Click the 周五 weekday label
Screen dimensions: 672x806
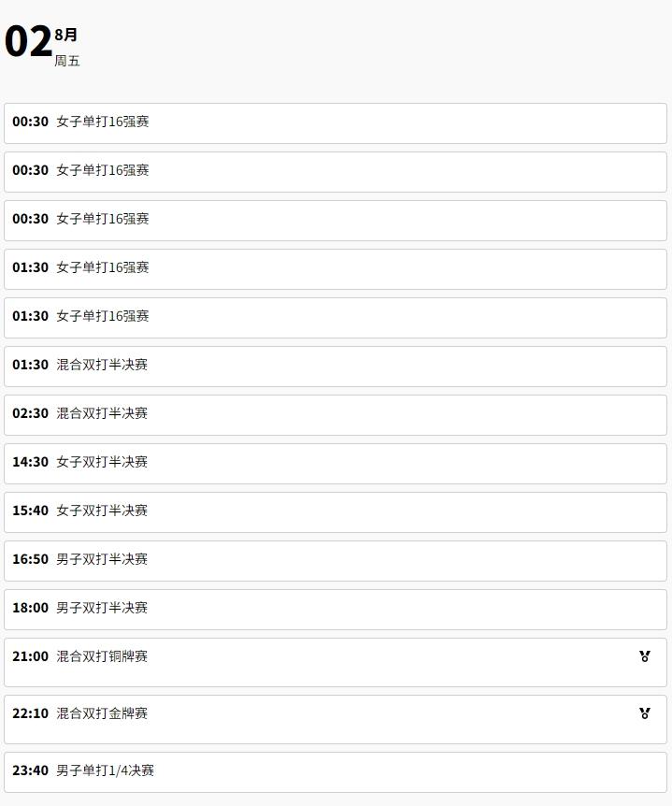(x=66, y=61)
